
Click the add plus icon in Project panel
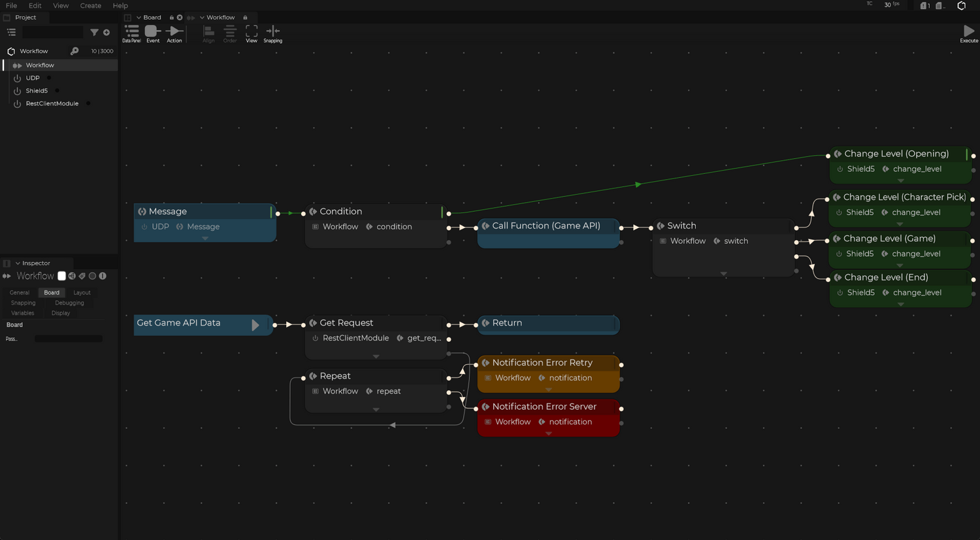click(106, 32)
